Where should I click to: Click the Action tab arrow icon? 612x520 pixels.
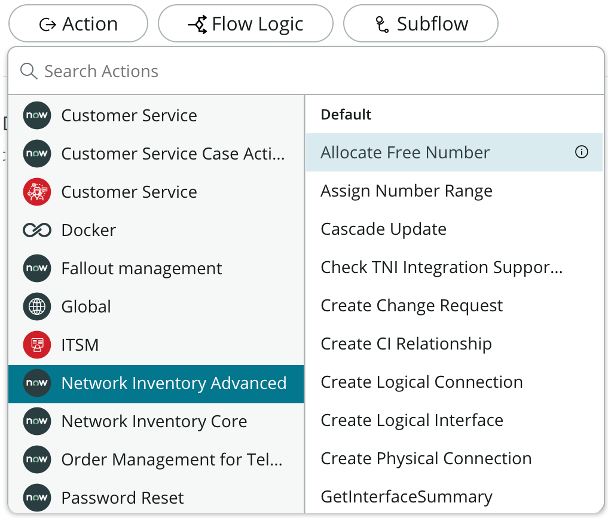[x=48, y=25]
